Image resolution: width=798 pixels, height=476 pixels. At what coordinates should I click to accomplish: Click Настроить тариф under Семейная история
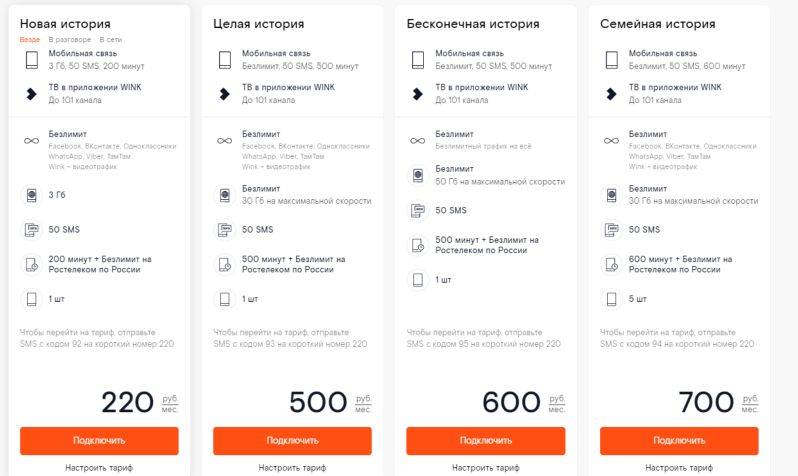[x=679, y=467]
